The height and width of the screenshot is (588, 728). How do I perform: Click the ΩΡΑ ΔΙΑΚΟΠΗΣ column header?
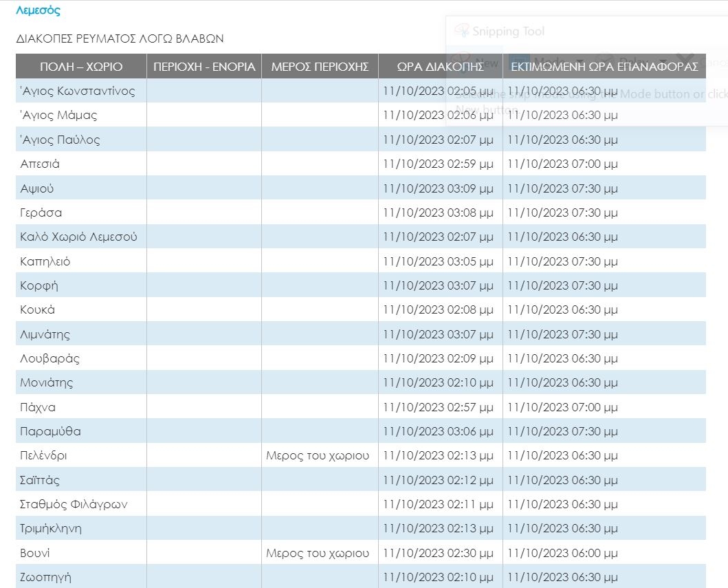[x=441, y=67]
